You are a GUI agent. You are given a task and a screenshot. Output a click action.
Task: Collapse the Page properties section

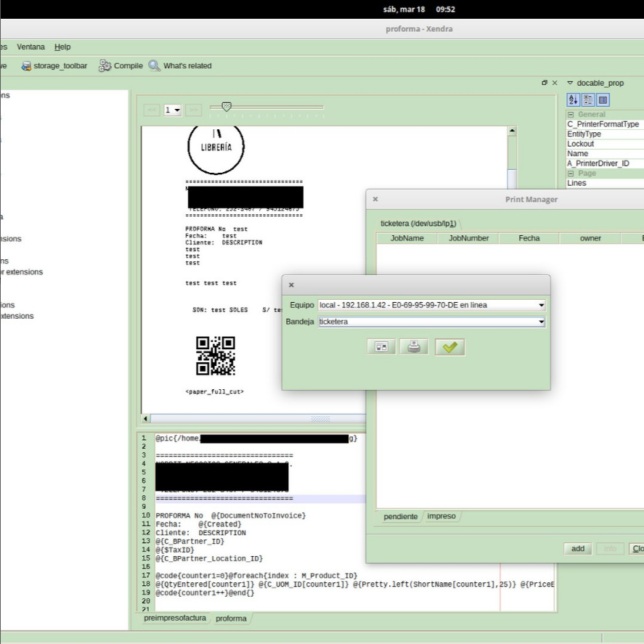point(573,173)
